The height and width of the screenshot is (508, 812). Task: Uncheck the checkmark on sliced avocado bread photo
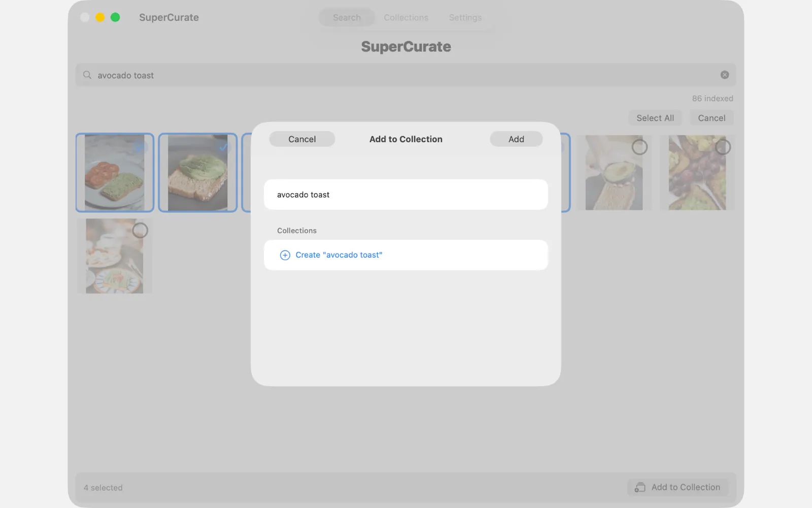pos(223,147)
